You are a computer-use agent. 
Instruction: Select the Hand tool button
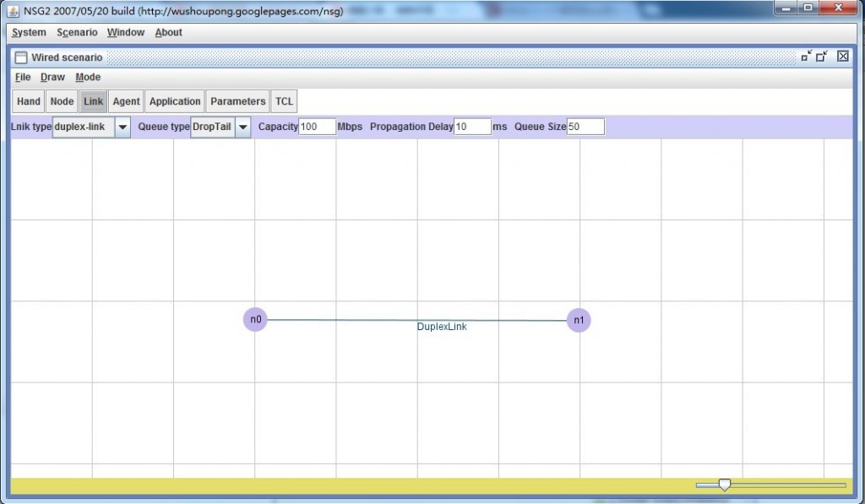(x=28, y=101)
